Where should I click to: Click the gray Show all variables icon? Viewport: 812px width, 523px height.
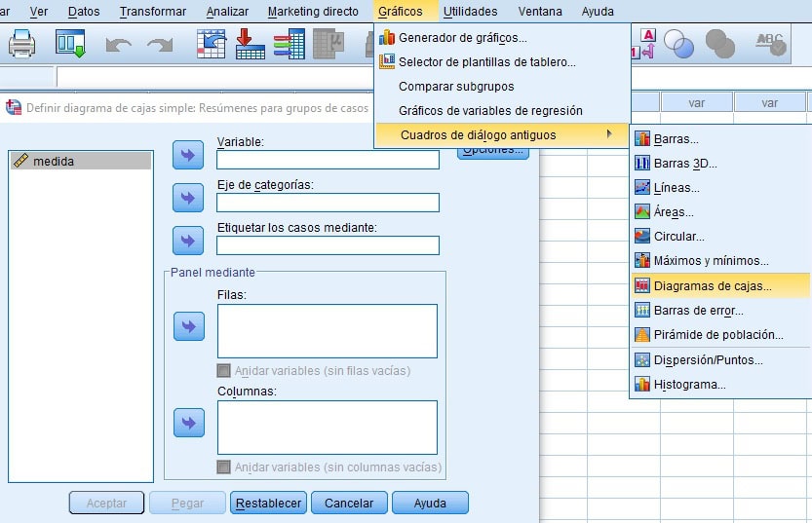pyautogui.click(x=719, y=44)
